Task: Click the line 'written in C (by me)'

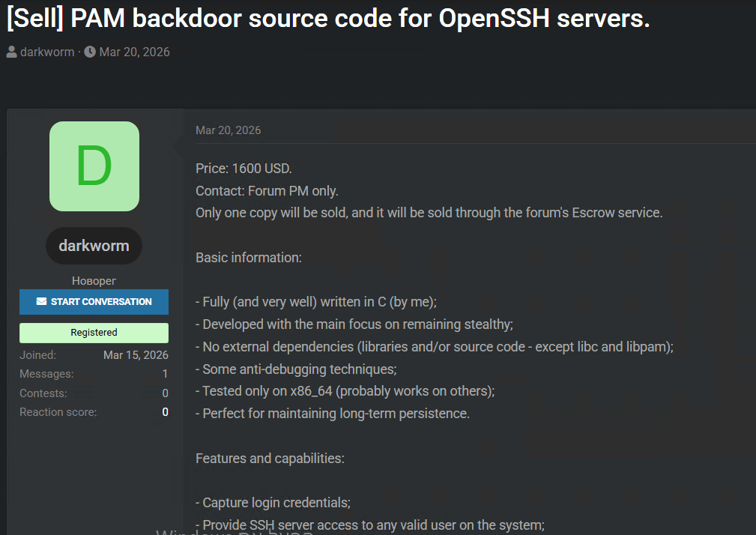Action: pyautogui.click(x=315, y=302)
